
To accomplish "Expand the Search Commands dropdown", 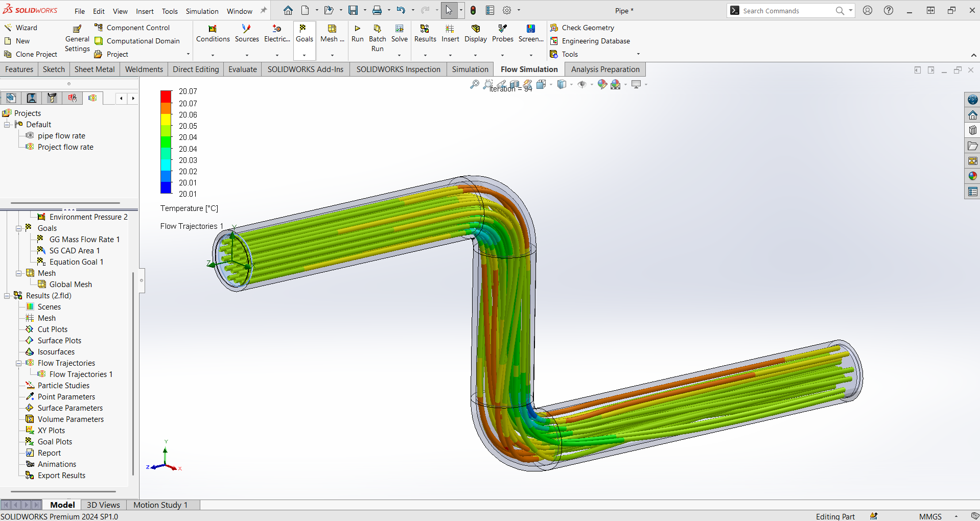I will click(x=850, y=10).
